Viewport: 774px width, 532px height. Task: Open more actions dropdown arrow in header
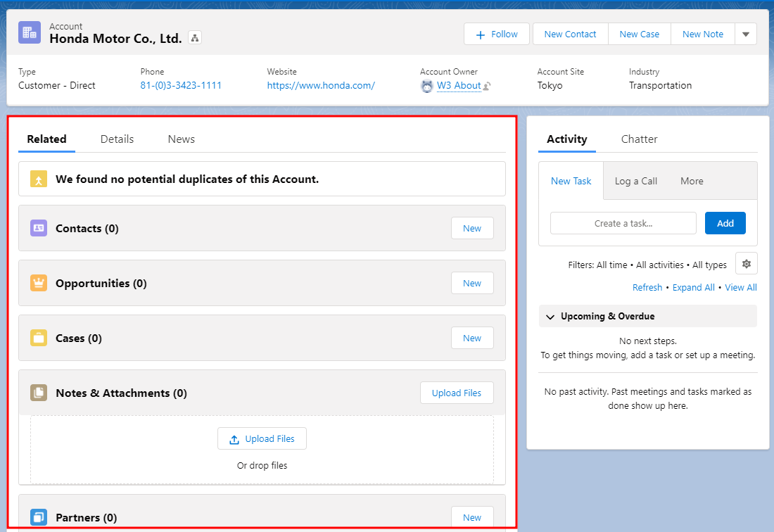tap(746, 34)
